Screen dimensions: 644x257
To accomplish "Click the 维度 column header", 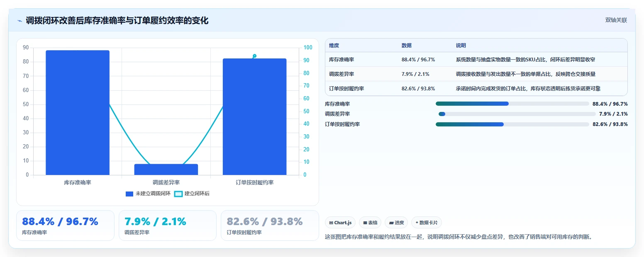I will point(334,46).
